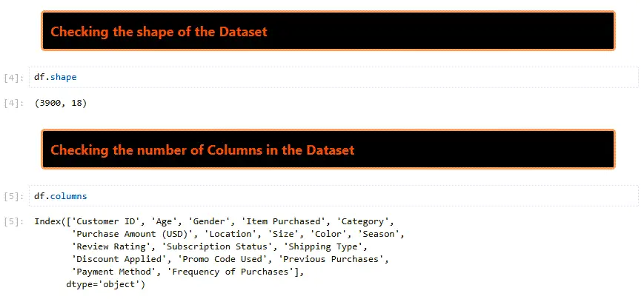
Task: Click the [5] output prompt beside Index
Action: (x=14, y=221)
